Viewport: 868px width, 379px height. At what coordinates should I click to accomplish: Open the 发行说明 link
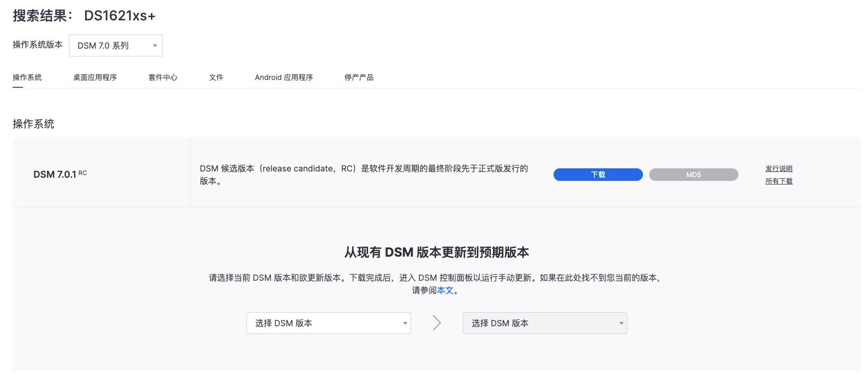pos(779,168)
